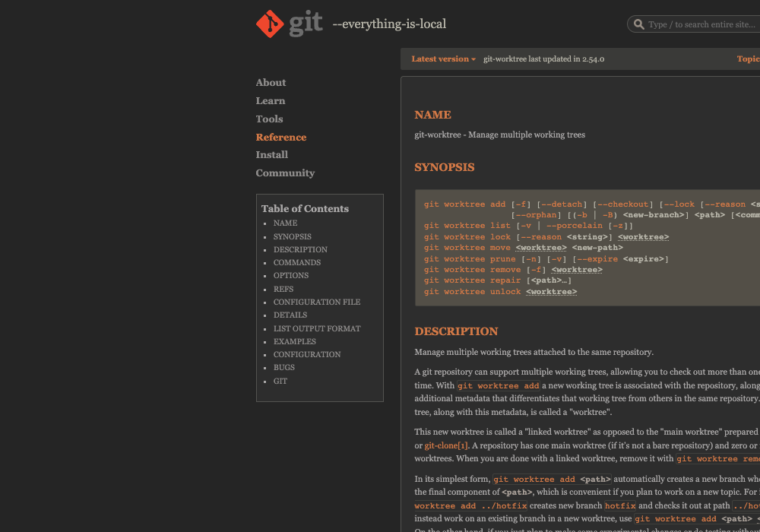Viewport: 760px width, 532px height.
Task: Click the Table of Contents heading
Action: 305,209
